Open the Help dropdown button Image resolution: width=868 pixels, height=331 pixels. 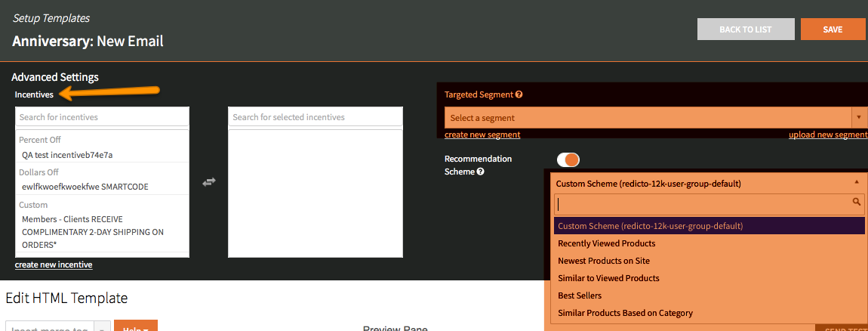click(x=136, y=327)
